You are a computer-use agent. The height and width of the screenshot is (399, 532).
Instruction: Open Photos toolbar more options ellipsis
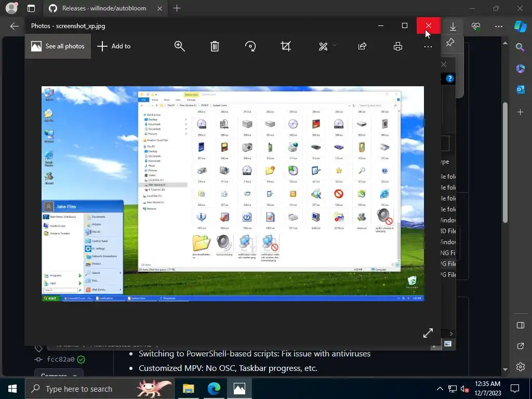click(428, 46)
